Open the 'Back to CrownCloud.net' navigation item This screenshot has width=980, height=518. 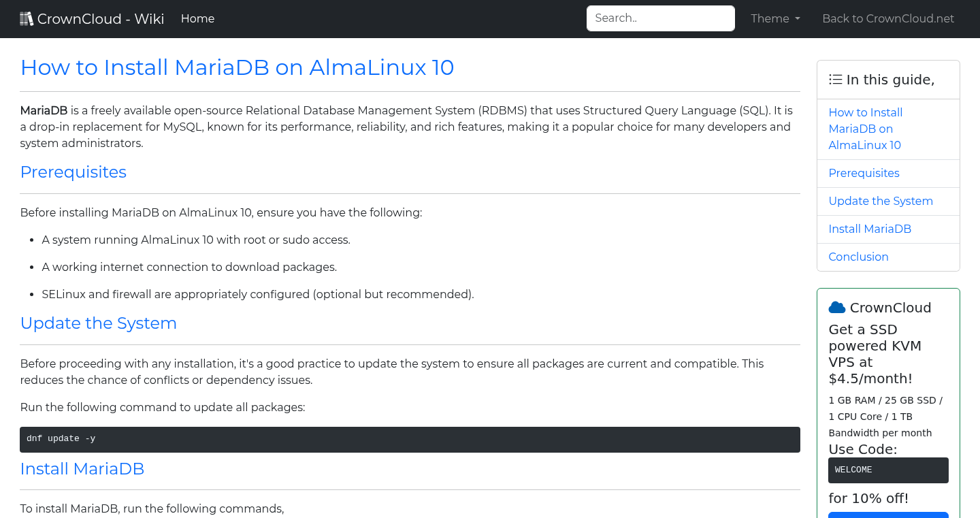point(888,18)
